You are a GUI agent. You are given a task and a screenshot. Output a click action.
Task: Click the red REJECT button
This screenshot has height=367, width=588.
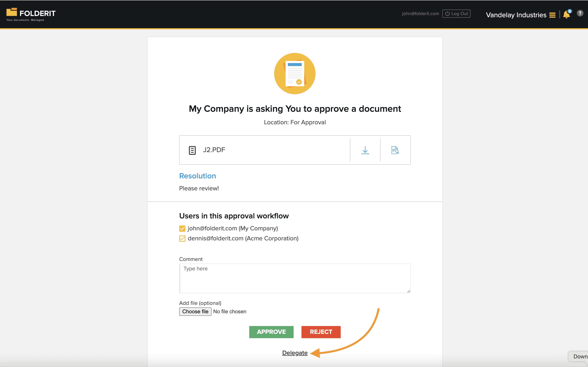[x=321, y=332]
